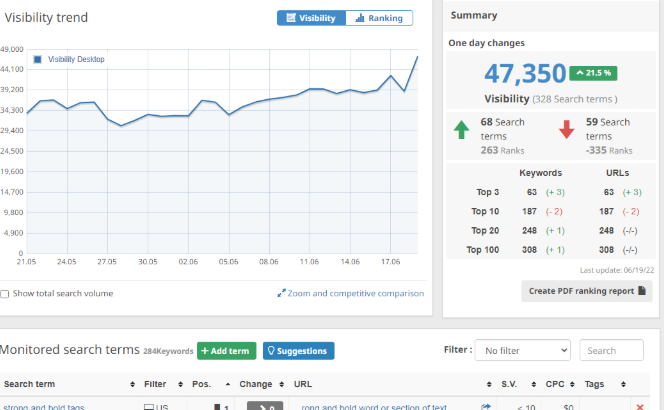Click the Create PDF ranking report button

click(x=587, y=291)
